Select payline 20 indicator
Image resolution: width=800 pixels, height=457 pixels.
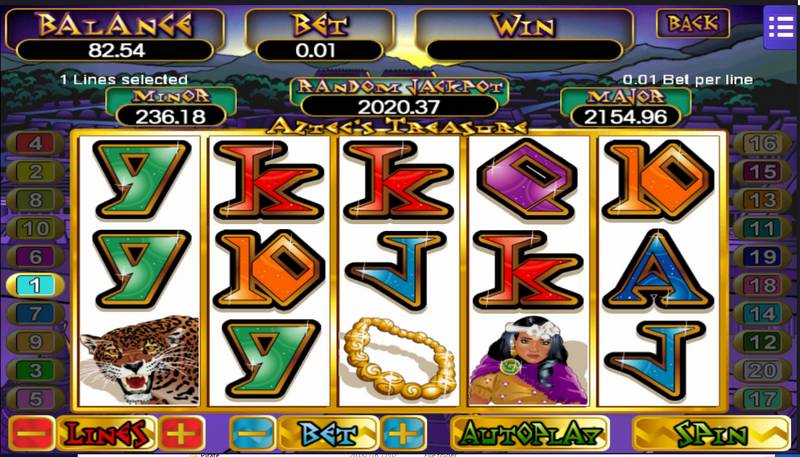click(763, 370)
